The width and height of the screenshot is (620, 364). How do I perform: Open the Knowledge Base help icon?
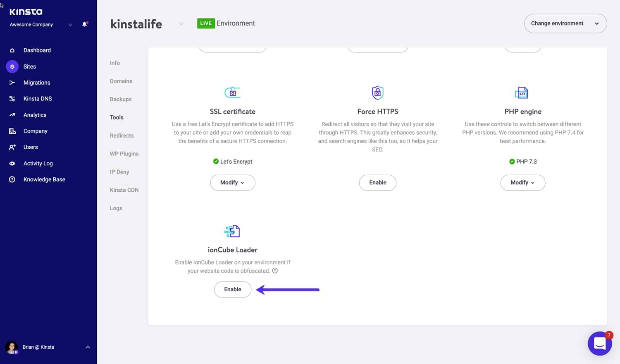pos(12,179)
